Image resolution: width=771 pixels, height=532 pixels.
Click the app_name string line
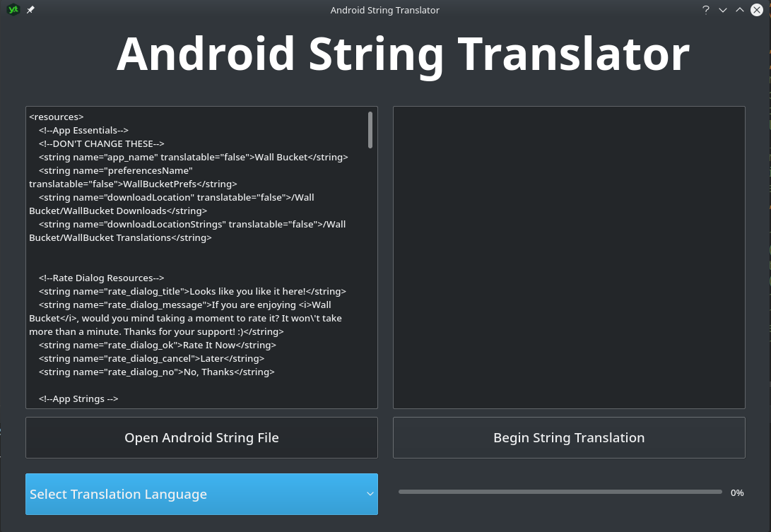click(193, 158)
